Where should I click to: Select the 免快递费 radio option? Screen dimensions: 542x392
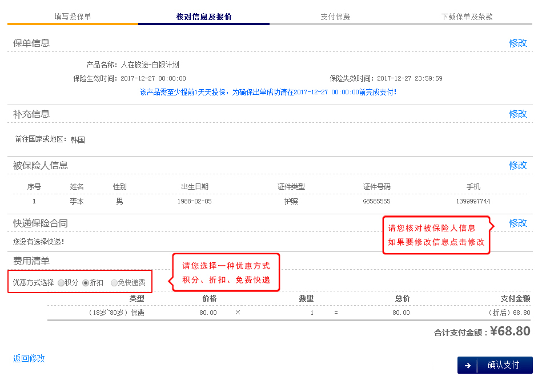tap(114, 282)
